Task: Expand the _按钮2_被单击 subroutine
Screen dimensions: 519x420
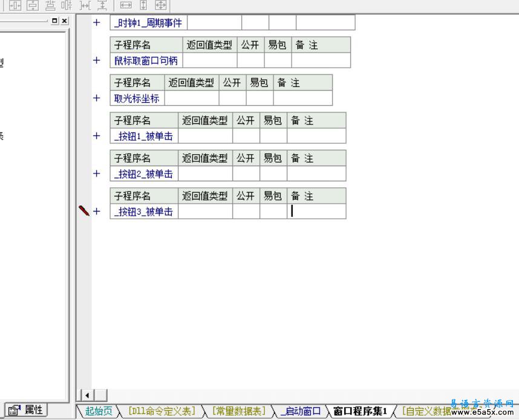Action: [x=96, y=173]
